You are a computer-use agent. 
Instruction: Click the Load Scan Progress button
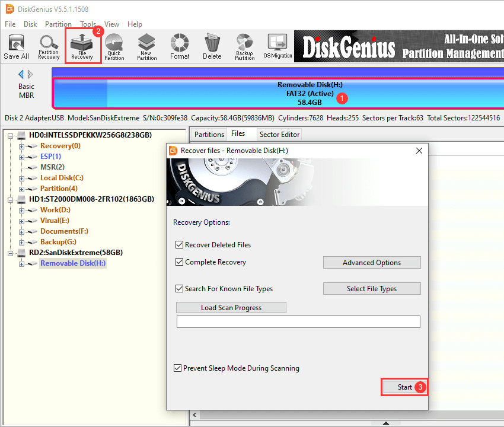point(231,307)
